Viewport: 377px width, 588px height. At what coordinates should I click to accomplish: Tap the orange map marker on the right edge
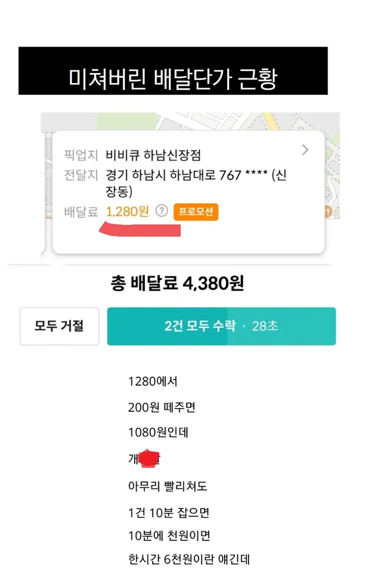[x=328, y=211]
